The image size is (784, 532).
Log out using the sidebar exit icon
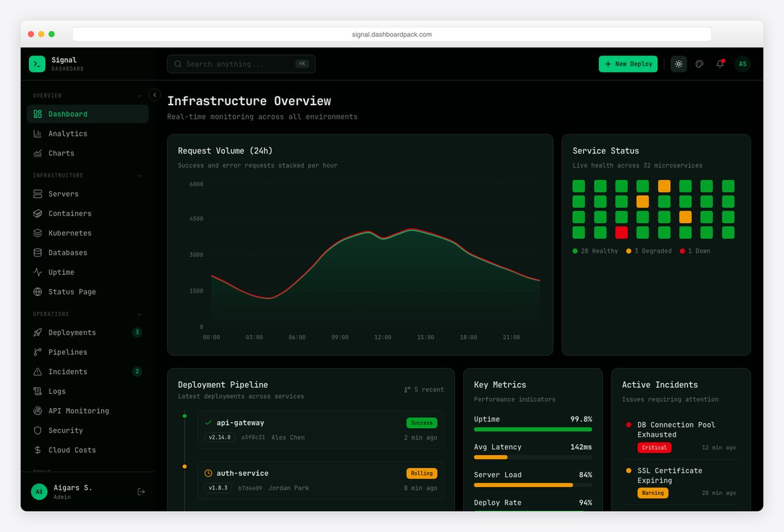141,492
